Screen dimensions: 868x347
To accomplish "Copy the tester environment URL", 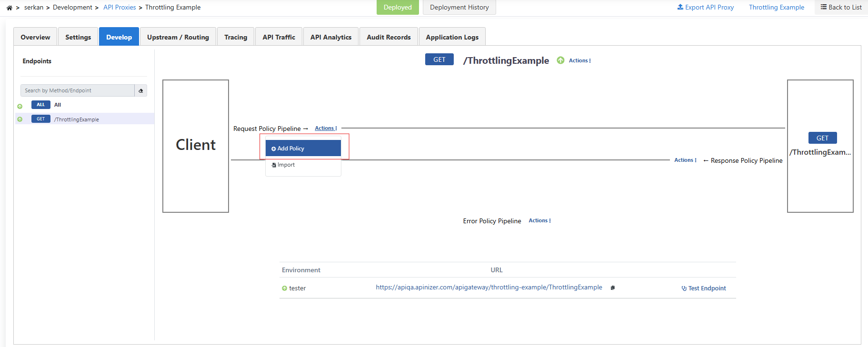I will point(613,288).
